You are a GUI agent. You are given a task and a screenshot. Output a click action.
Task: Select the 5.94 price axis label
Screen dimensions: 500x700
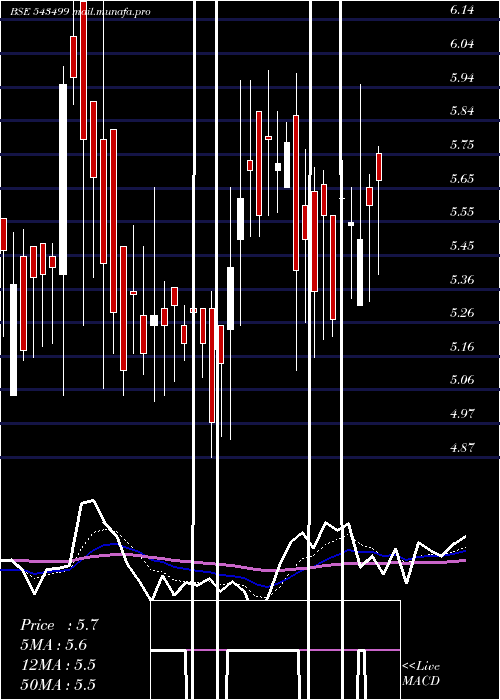click(x=462, y=78)
